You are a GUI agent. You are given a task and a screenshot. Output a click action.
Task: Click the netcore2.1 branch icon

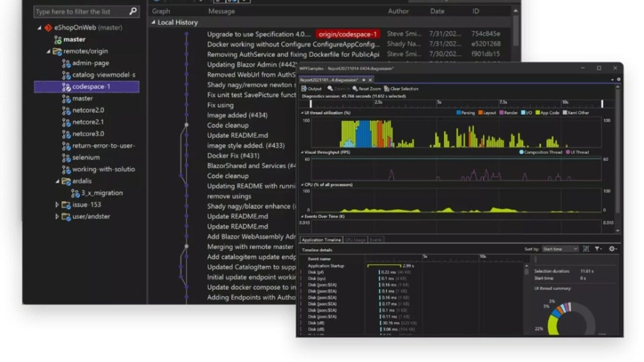click(66, 122)
